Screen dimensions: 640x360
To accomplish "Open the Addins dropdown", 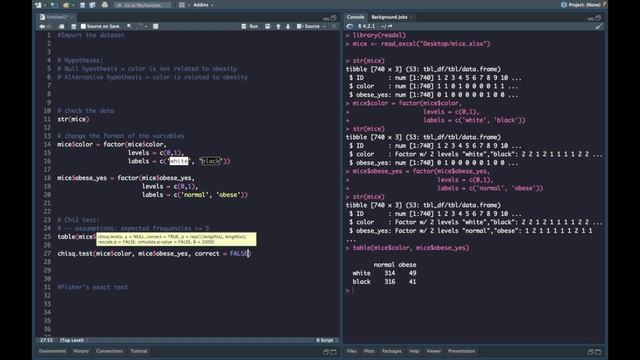I will (x=203, y=5).
